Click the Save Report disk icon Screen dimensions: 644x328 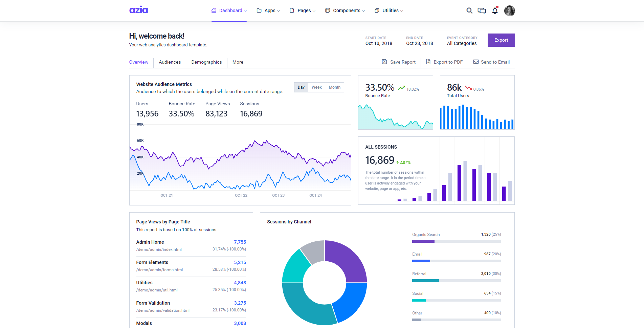tap(384, 62)
